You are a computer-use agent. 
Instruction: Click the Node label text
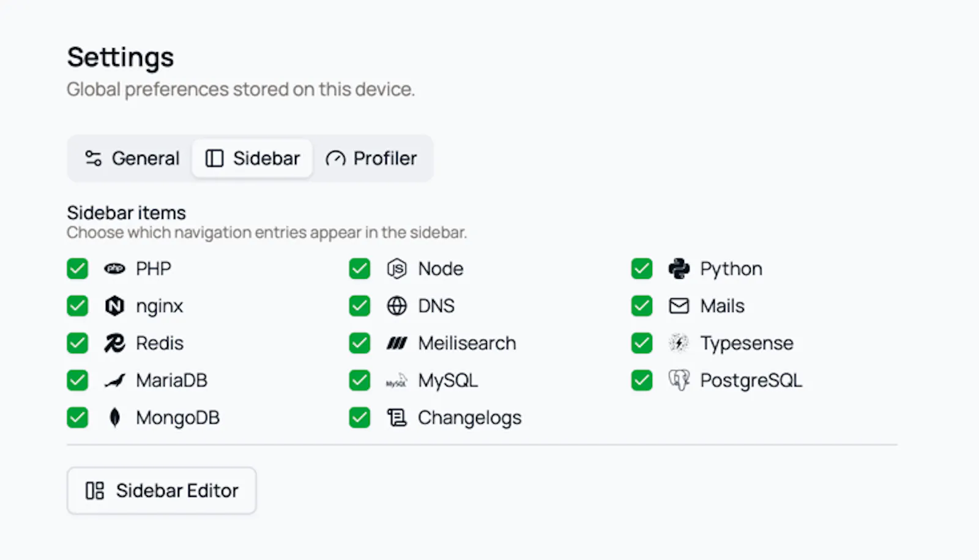[441, 268]
